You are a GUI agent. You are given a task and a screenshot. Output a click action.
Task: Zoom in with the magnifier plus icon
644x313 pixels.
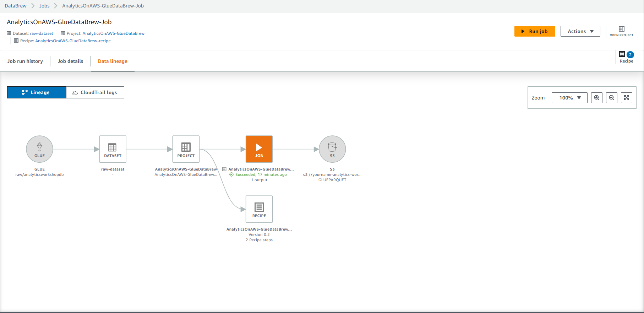(x=597, y=98)
